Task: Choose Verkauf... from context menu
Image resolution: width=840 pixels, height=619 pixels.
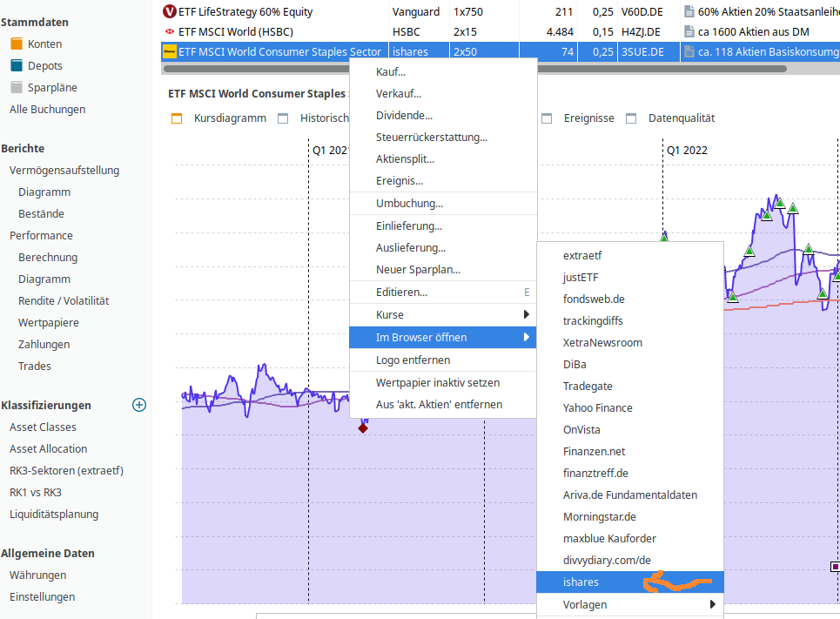Action: 442,94
